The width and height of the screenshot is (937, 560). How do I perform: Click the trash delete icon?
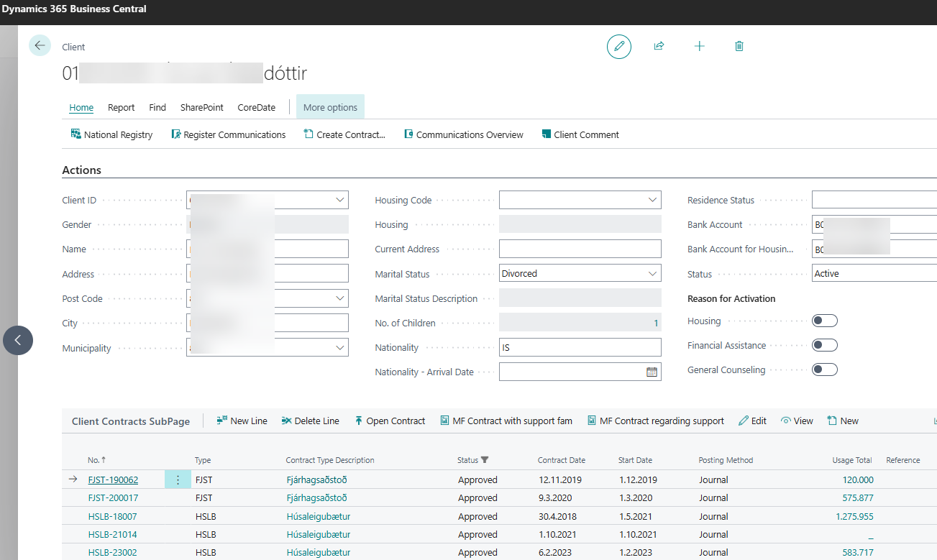(x=739, y=46)
